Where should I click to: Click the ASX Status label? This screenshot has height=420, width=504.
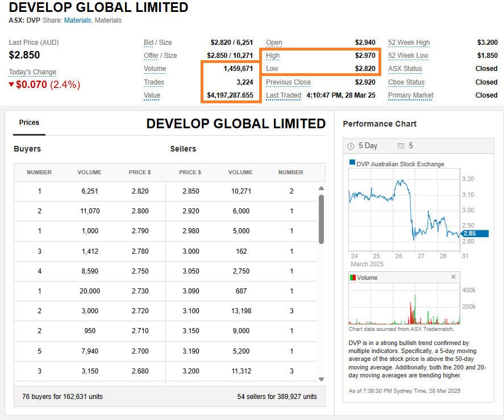coord(405,69)
